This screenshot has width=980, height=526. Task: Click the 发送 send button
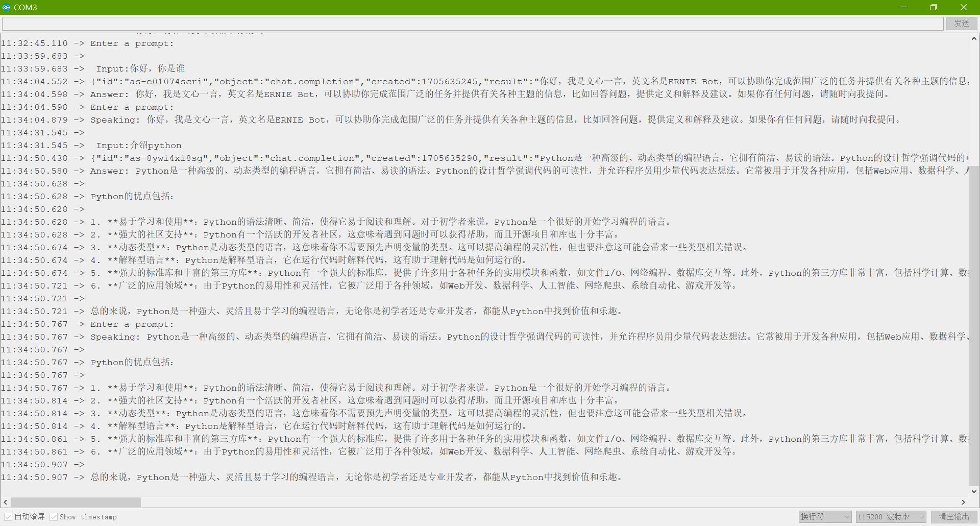click(962, 23)
